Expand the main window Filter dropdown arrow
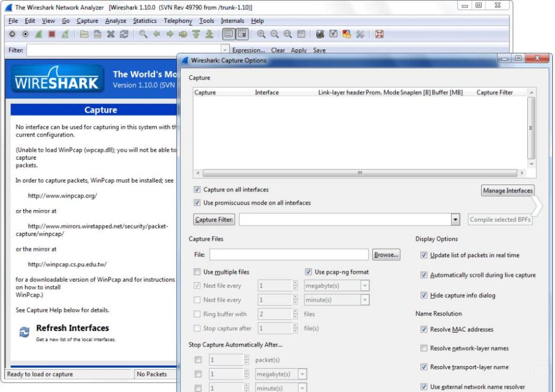Viewport: 555px width, 392px height. tap(225, 50)
